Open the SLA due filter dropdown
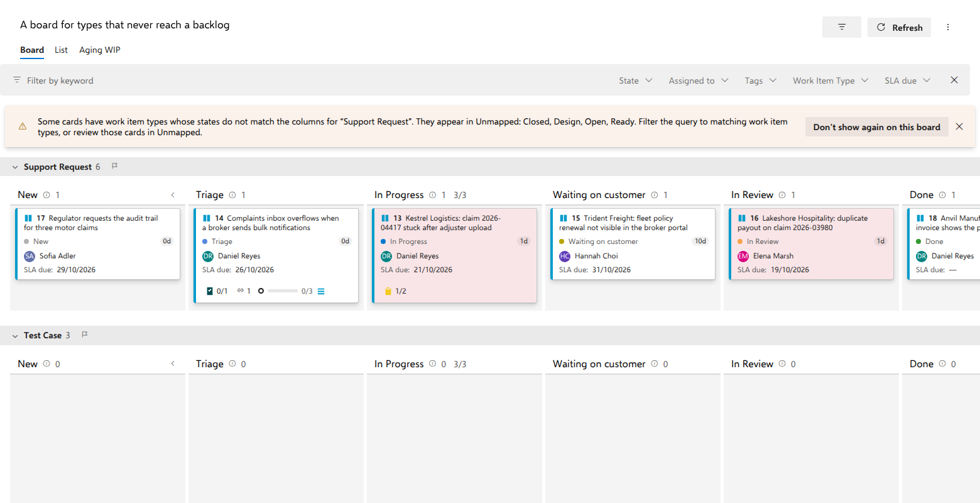 coord(908,80)
